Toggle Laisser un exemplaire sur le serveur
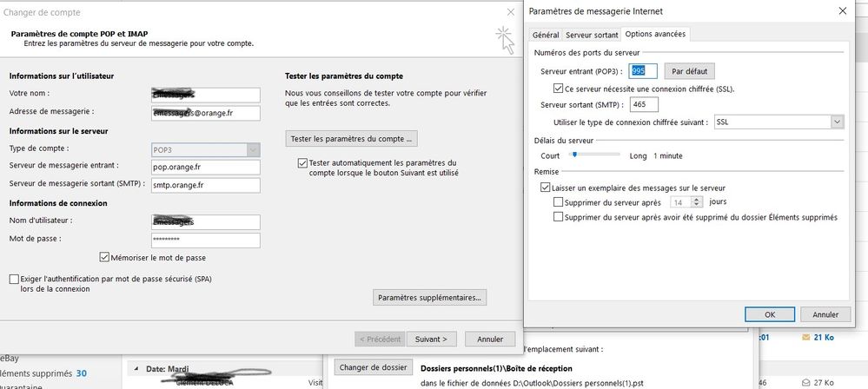868x389 pixels. click(x=545, y=188)
